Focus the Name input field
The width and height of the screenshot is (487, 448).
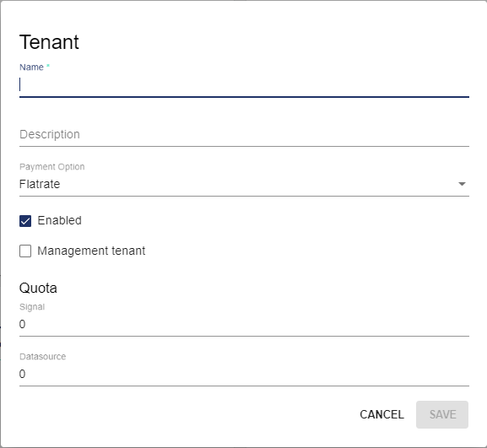(x=244, y=84)
